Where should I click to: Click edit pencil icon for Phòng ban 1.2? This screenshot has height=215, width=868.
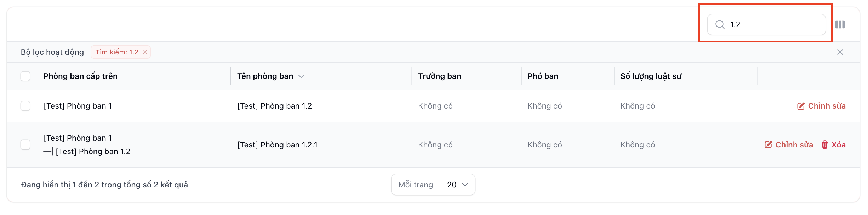coord(800,106)
